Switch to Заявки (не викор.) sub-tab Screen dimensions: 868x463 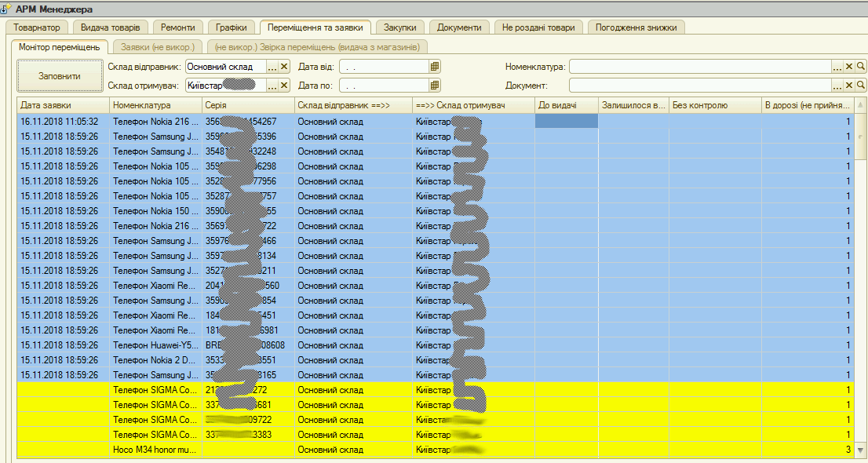click(x=157, y=47)
